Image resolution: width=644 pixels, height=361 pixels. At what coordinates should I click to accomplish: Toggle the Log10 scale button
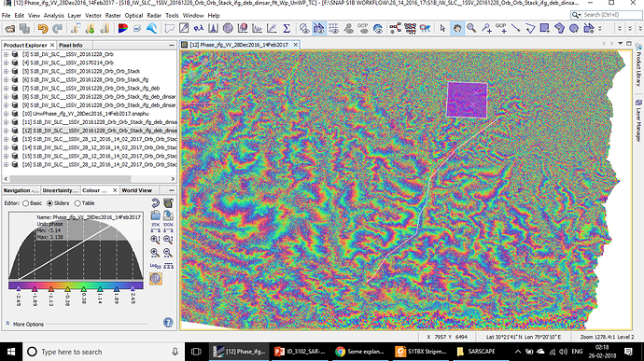155,266
